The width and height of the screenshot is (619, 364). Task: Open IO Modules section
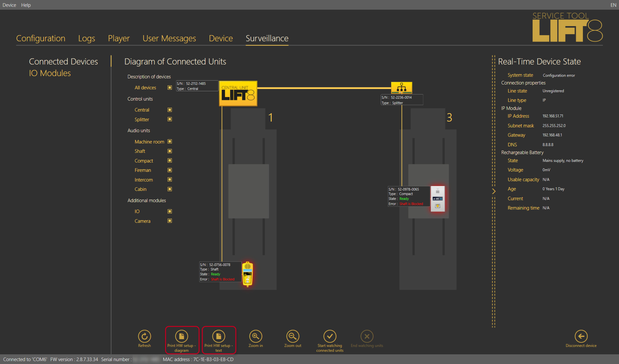[x=50, y=73]
